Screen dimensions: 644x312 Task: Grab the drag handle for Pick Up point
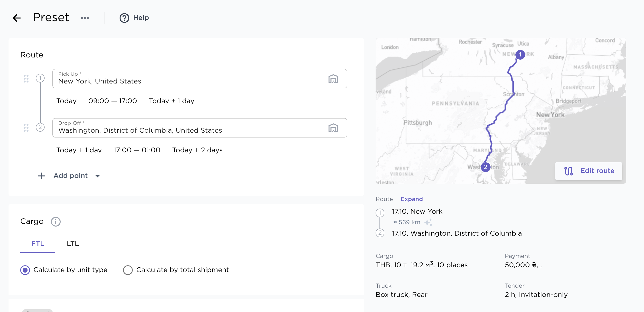26,78
